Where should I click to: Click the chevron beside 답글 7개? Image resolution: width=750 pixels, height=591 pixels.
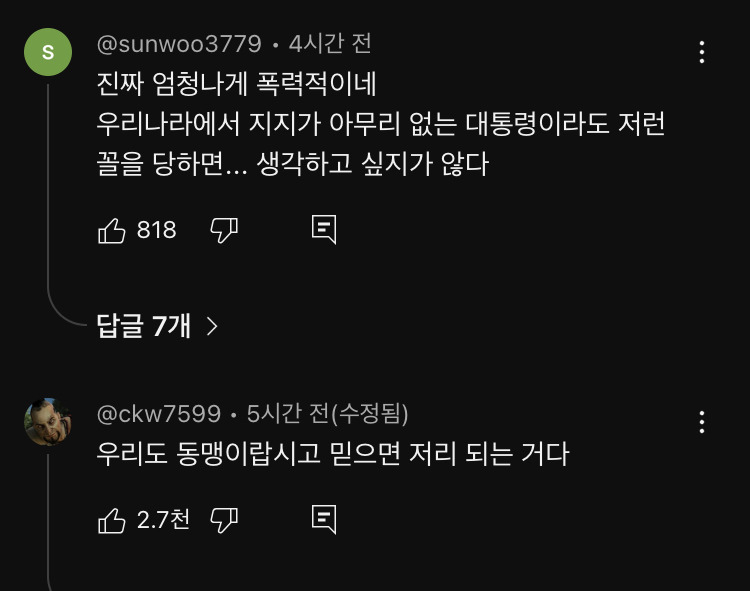(x=211, y=326)
